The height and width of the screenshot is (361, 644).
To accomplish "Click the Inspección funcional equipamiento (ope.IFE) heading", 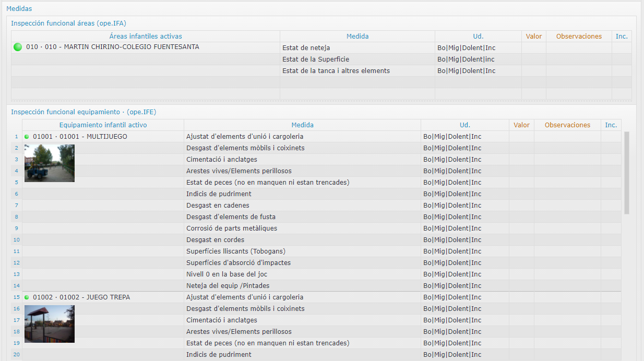I will [84, 112].
